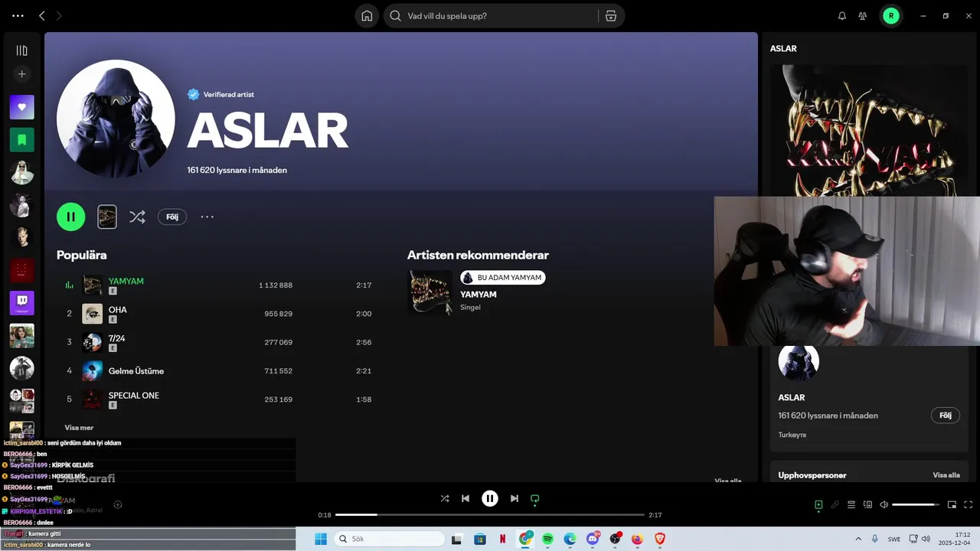Skip to next track
The image size is (980, 551).
tap(514, 498)
